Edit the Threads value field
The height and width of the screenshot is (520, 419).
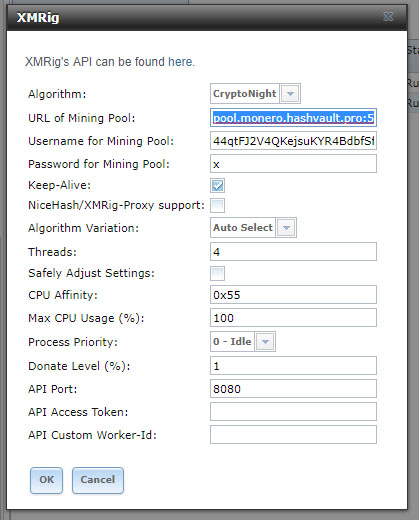pyautogui.click(x=293, y=252)
